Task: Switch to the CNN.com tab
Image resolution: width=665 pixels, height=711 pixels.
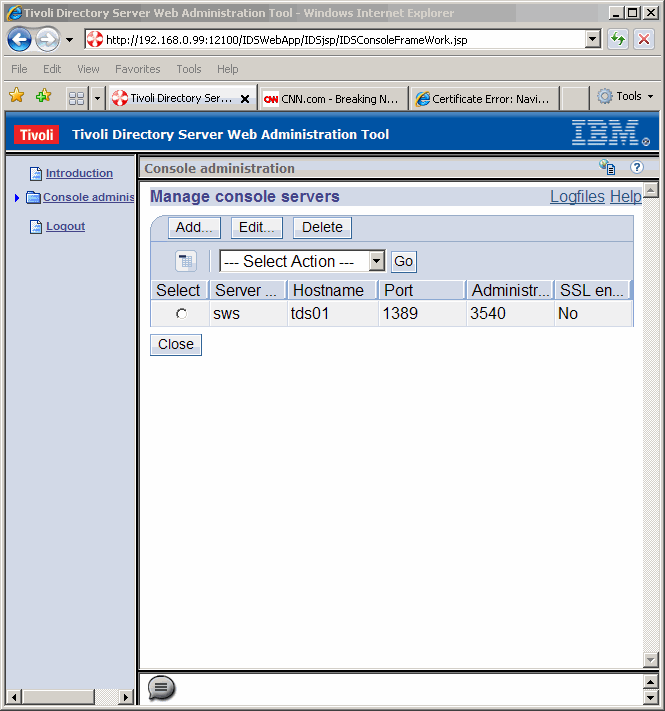Action: click(x=332, y=99)
